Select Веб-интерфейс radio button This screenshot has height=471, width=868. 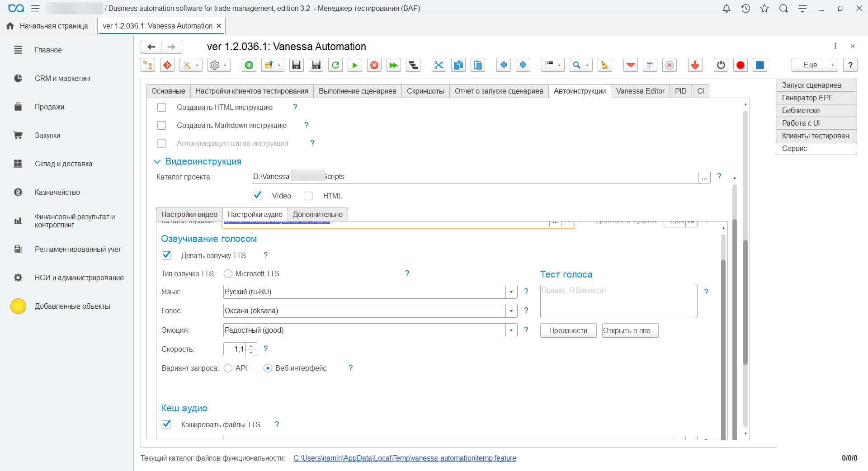tap(268, 368)
